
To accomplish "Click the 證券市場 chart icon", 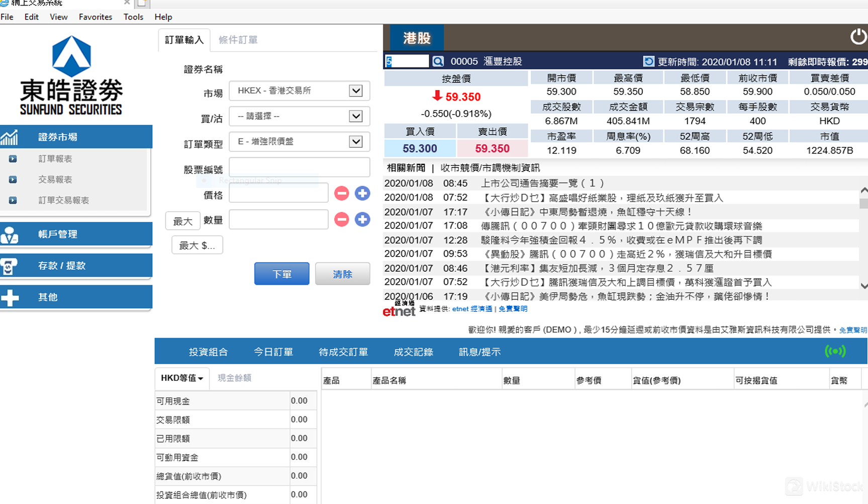I will (10, 137).
